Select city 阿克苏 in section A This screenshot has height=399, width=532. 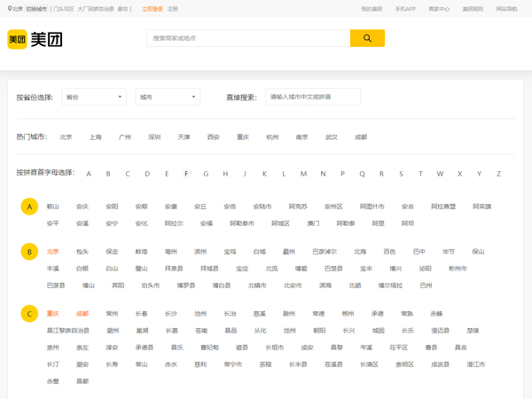298,207
